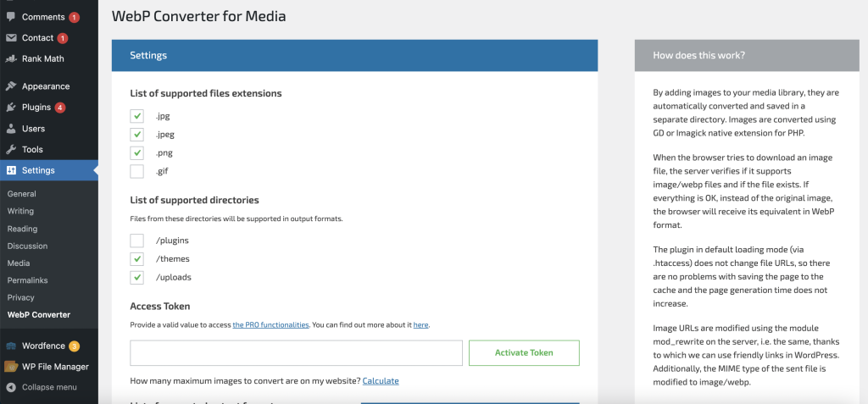Open the Permalinks settings submenu item
This screenshot has width=868, height=404.
(27, 280)
